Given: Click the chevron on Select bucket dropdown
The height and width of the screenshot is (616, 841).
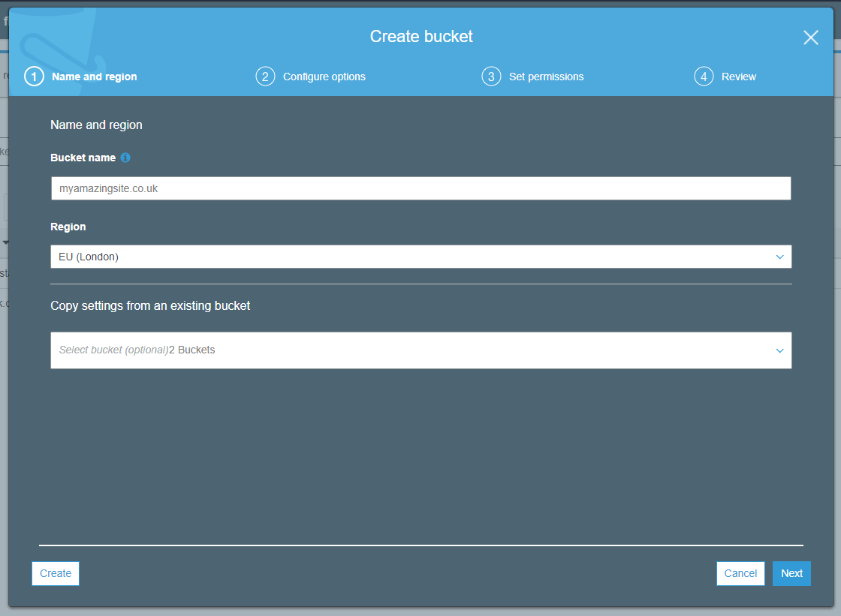Looking at the screenshot, I should [779, 350].
